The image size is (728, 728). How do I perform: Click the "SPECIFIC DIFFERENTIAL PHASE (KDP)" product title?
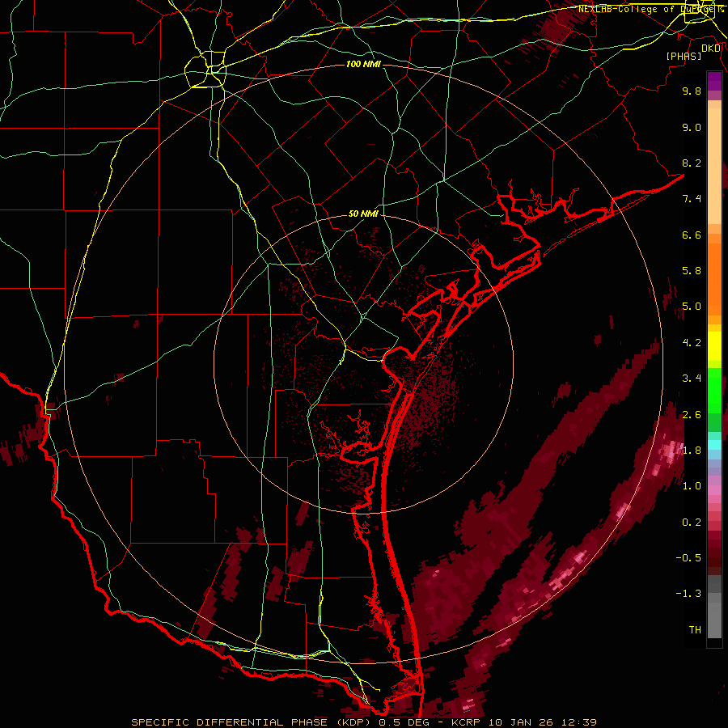click(x=250, y=722)
